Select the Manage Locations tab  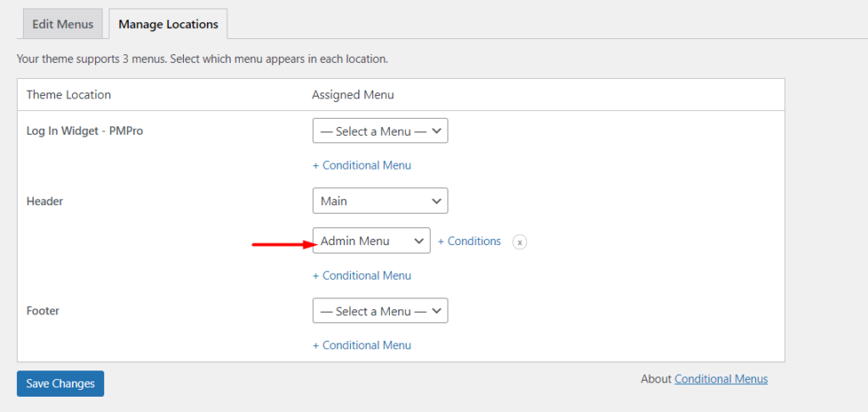pos(168,24)
